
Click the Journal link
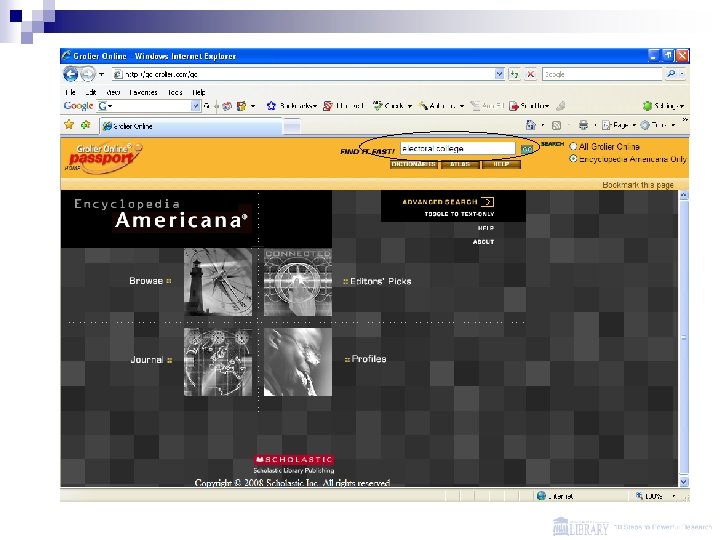[147, 360]
